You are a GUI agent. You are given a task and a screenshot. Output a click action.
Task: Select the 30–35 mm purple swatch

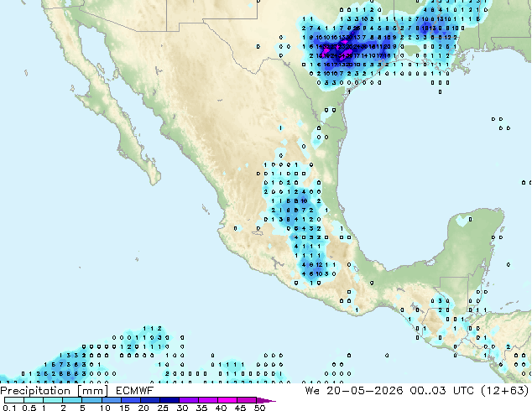(189, 400)
